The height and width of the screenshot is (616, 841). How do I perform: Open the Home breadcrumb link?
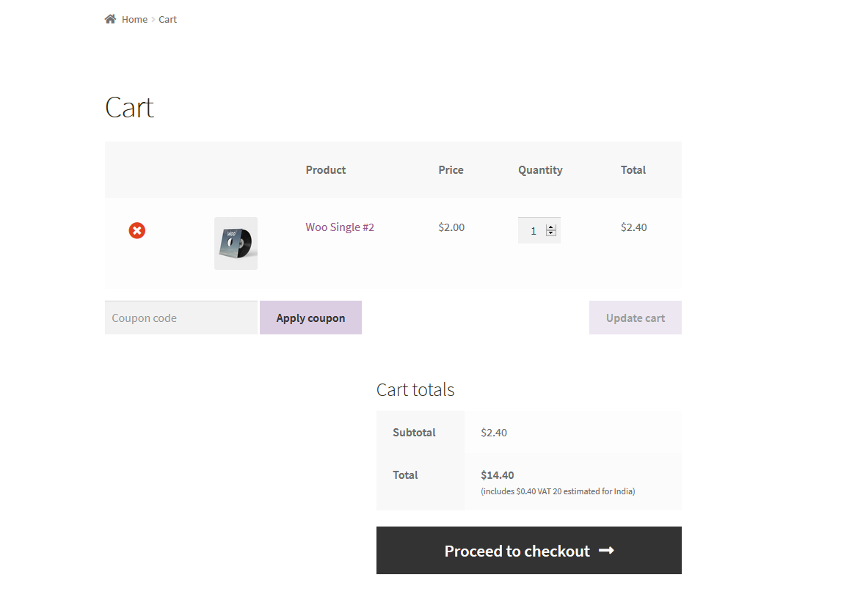click(134, 20)
